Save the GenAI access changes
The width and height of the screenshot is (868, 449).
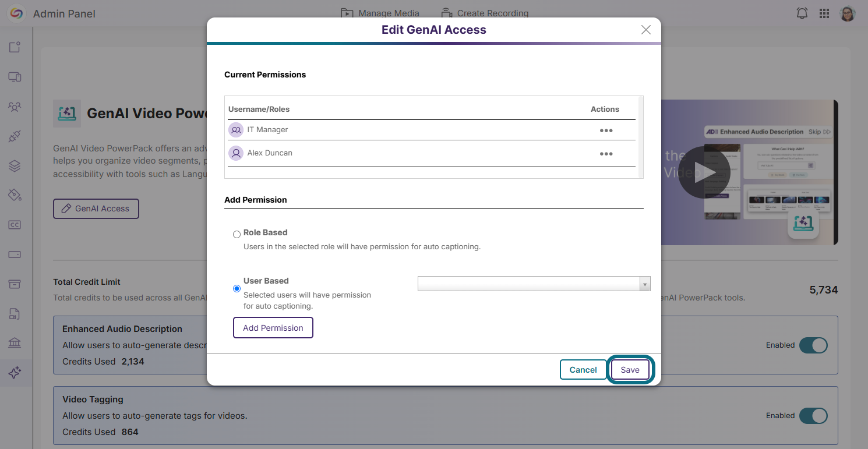[x=630, y=370]
